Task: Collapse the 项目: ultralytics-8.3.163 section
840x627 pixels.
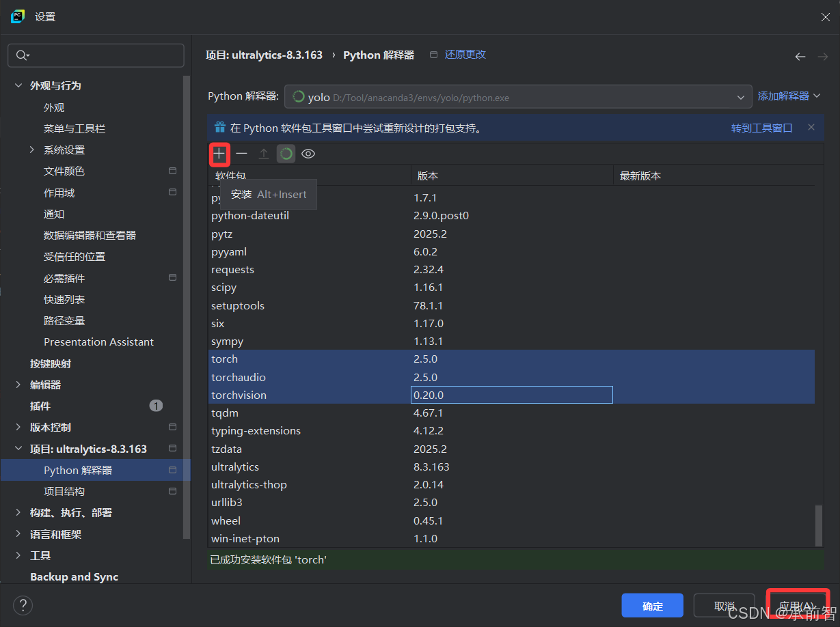Action: (x=18, y=449)
